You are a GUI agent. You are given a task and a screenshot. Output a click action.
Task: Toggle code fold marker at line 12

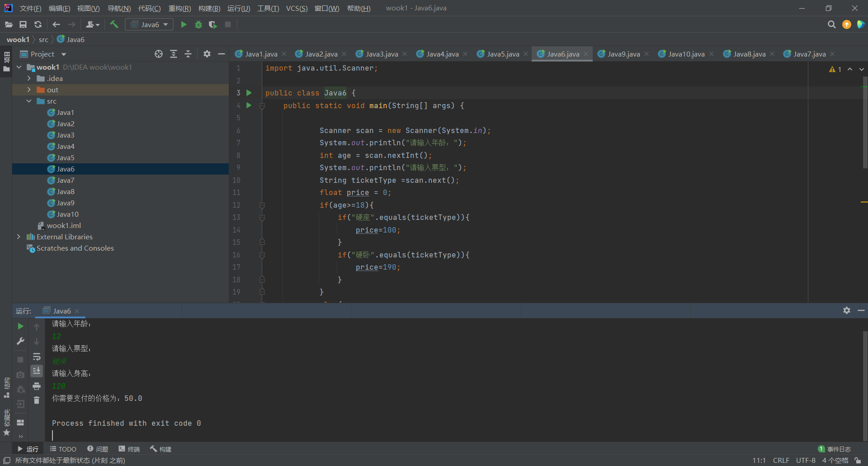pyautogui.click(x=262, y=205)
